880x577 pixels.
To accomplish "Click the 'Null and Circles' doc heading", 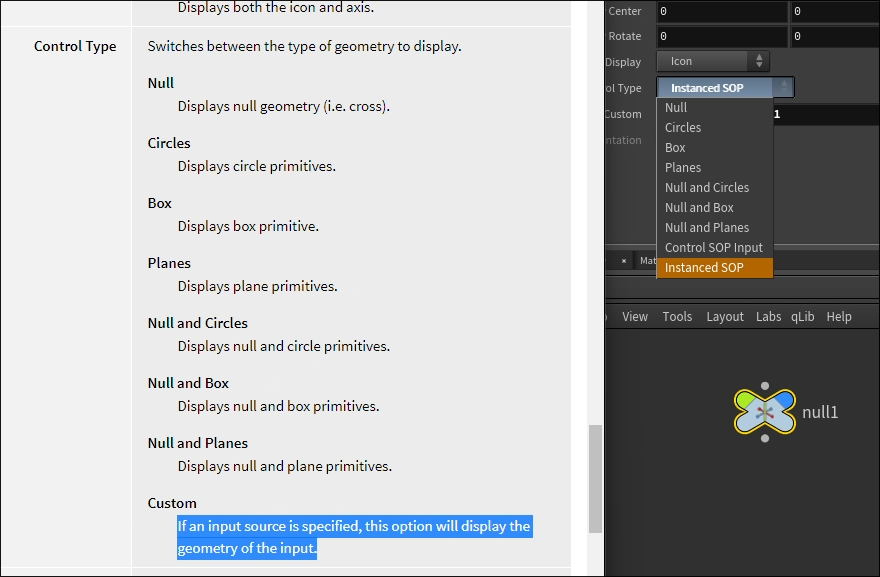I will tap(198, 323).
